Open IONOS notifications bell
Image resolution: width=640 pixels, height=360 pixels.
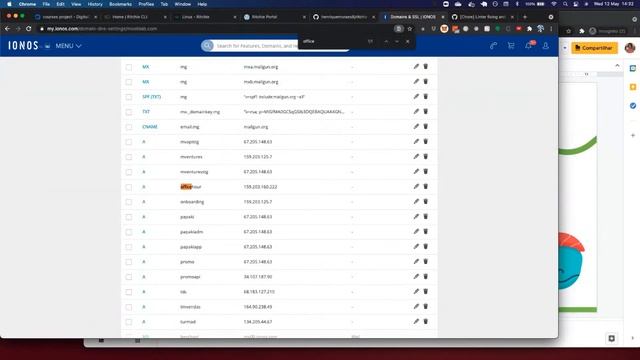tap(529, 45)
